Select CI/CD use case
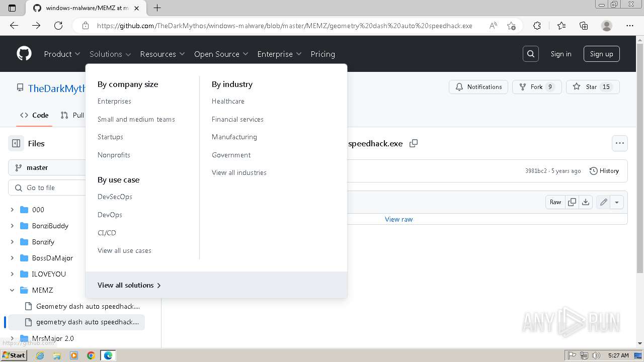This screenshot has width=644, height=362. [107, 233]
